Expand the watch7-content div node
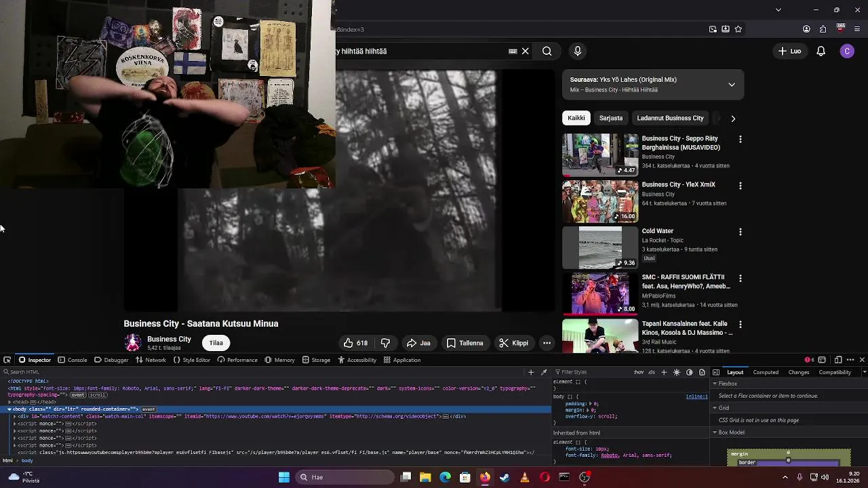868x488 pixels. 15,416
